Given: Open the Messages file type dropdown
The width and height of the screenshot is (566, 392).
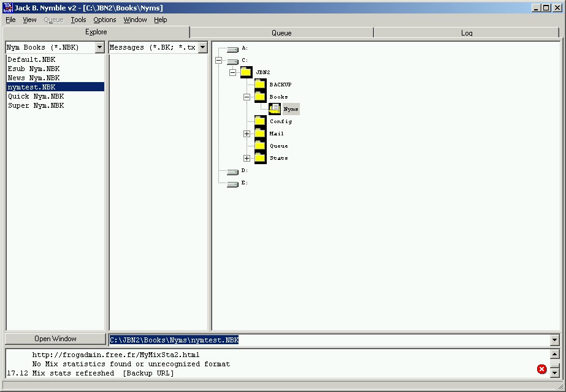Looking at the screenshot, I should coord(203,47).
